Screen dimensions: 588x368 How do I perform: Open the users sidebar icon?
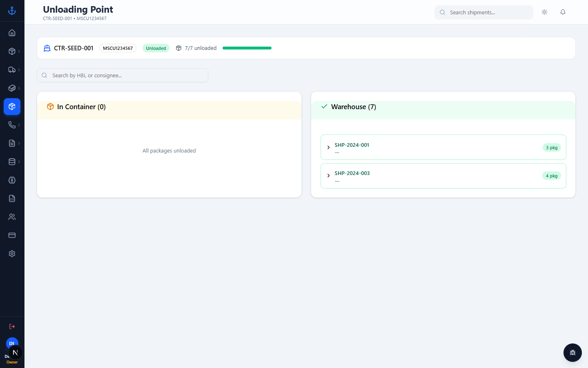click(12, 217)
